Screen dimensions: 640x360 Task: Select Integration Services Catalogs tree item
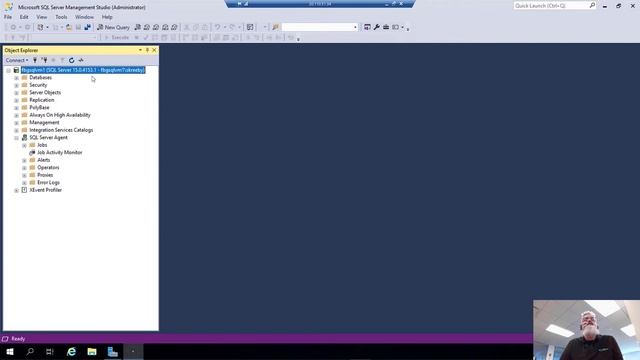point(61,130)
